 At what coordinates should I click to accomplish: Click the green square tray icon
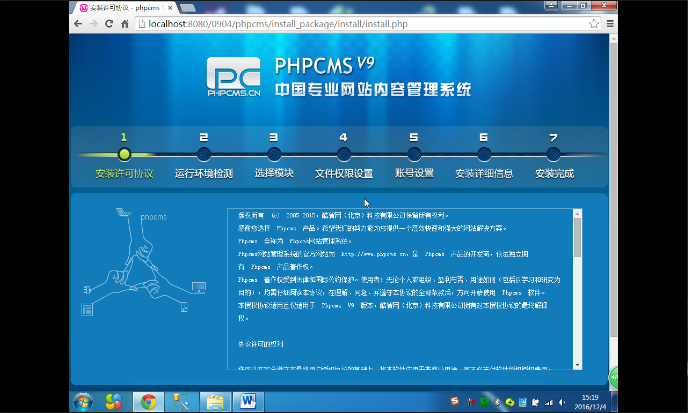[484, 402]
